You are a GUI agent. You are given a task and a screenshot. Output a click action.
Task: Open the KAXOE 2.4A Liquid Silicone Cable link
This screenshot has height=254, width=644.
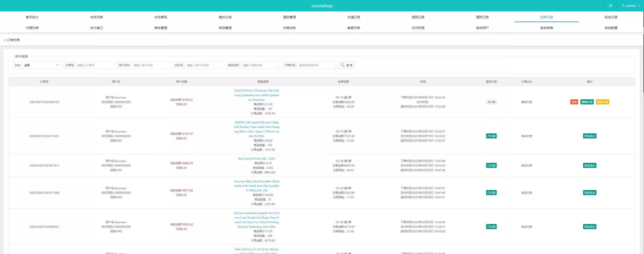[257, 129]
